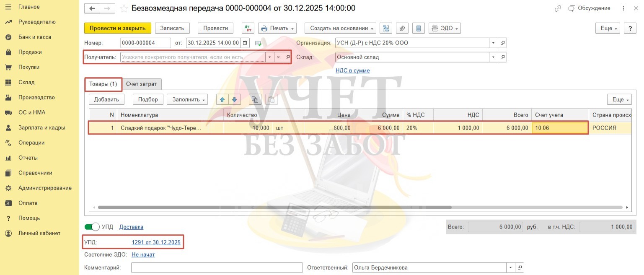Open Справочники section in sidebar
The width and height of the screenshot is (644, 275).
35,173
